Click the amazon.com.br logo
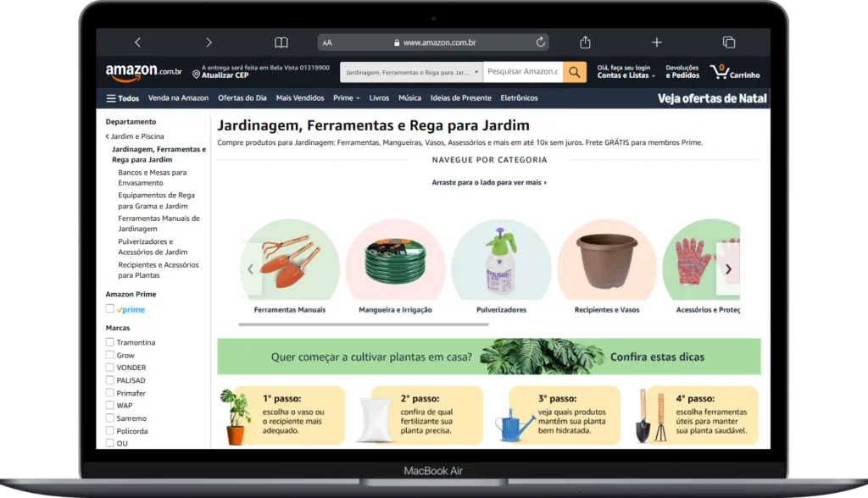The image size is (868, 498). pyautogui.click(x=143, y=72)
